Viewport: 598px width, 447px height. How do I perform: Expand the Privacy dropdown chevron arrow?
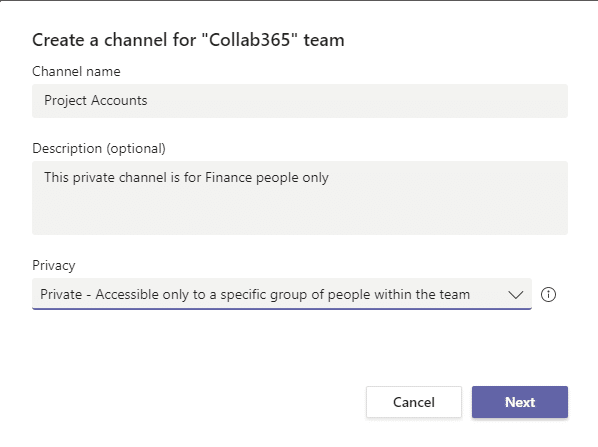(x=516, y=294)
